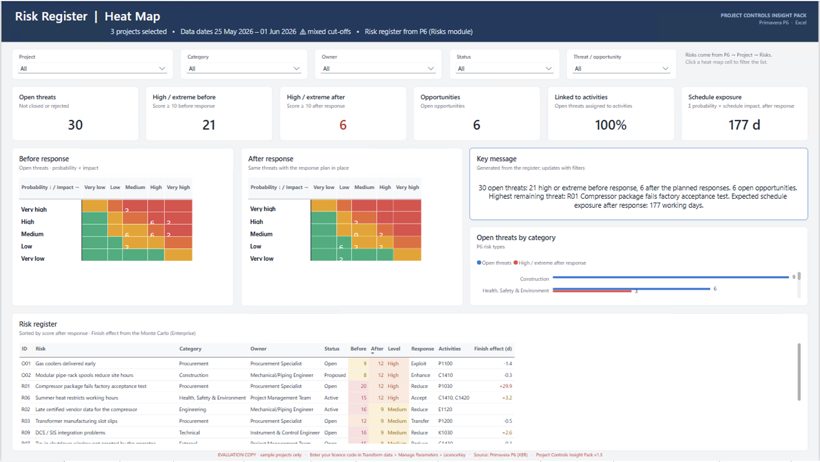
Task: Sort the register by Finish effect (d) header
Action: tap(493, 348)
